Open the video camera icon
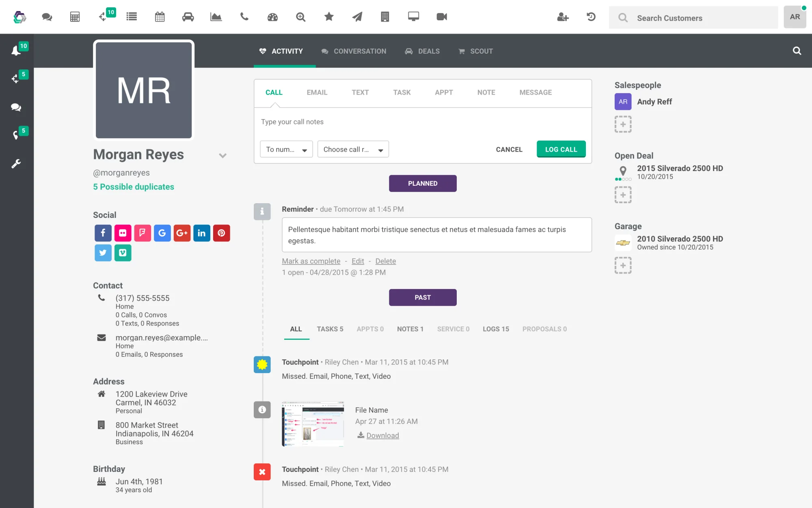The width and height of the screenshot is (812, 508). click(x=442, y=17)
